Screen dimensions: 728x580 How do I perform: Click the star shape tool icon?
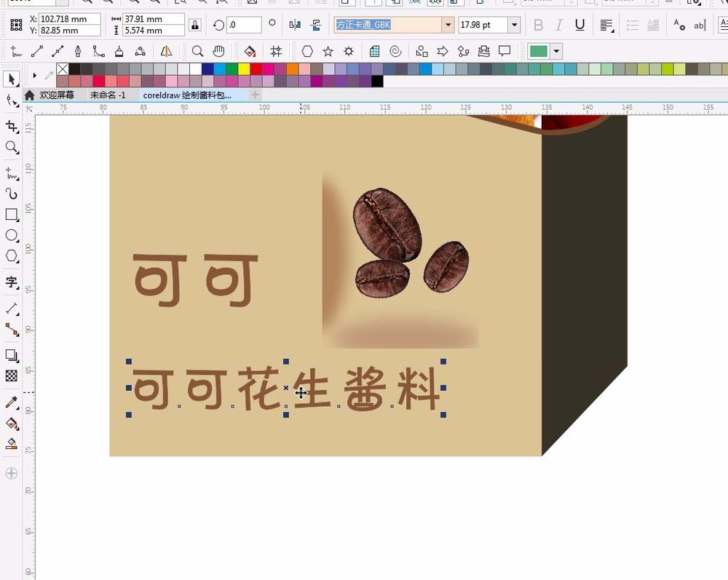click(328, 51)
